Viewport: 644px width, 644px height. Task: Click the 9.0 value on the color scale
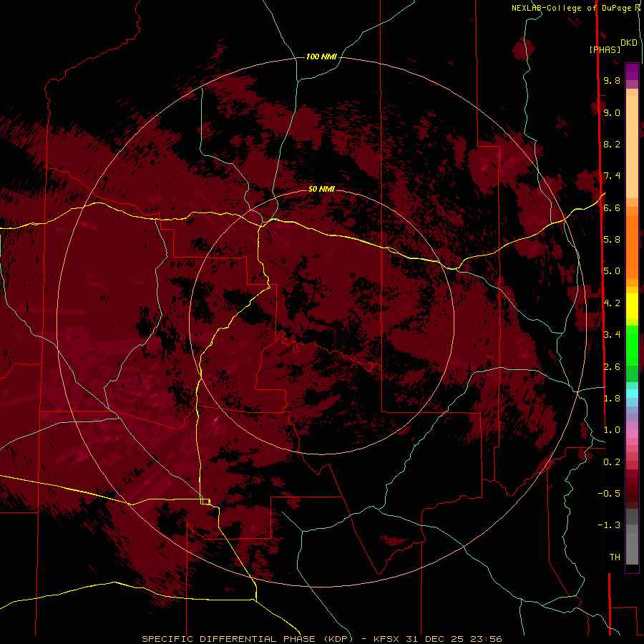click(x=612, y=112)
